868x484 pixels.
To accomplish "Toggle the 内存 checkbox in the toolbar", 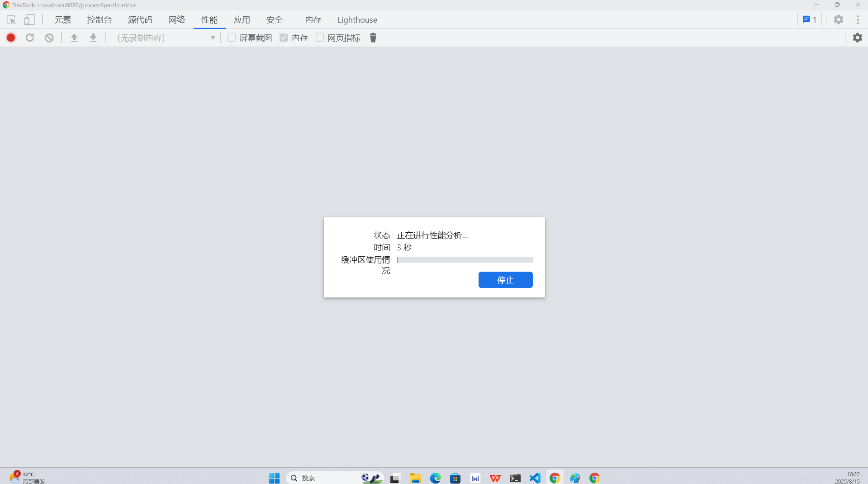I will [284, 38].
